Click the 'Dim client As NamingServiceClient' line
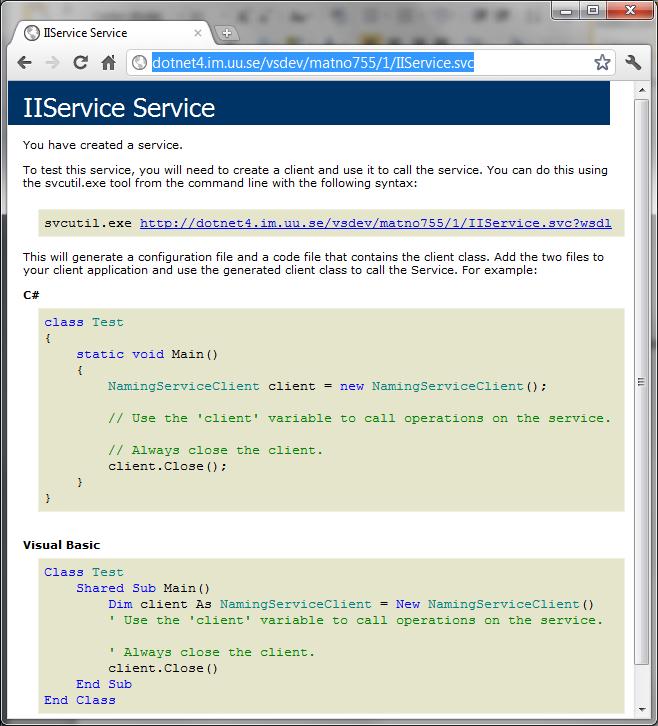This screenshot has width=658, height=726. [x=351, y=604]
